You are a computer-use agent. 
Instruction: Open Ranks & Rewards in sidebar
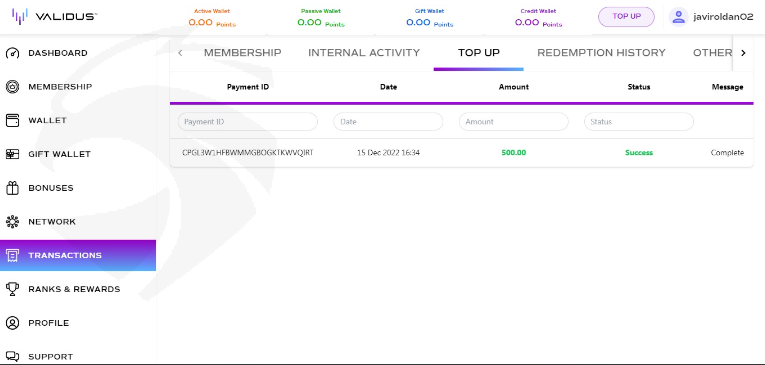point(74,289)
